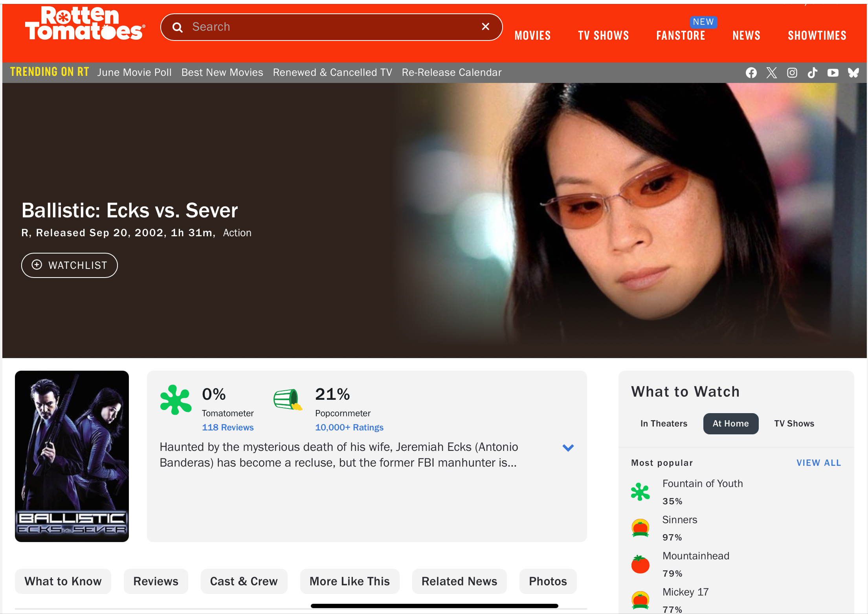Switch What to Watch to TV Shows
This screenshot has width=868, height=614.
[x=794, y=423]
